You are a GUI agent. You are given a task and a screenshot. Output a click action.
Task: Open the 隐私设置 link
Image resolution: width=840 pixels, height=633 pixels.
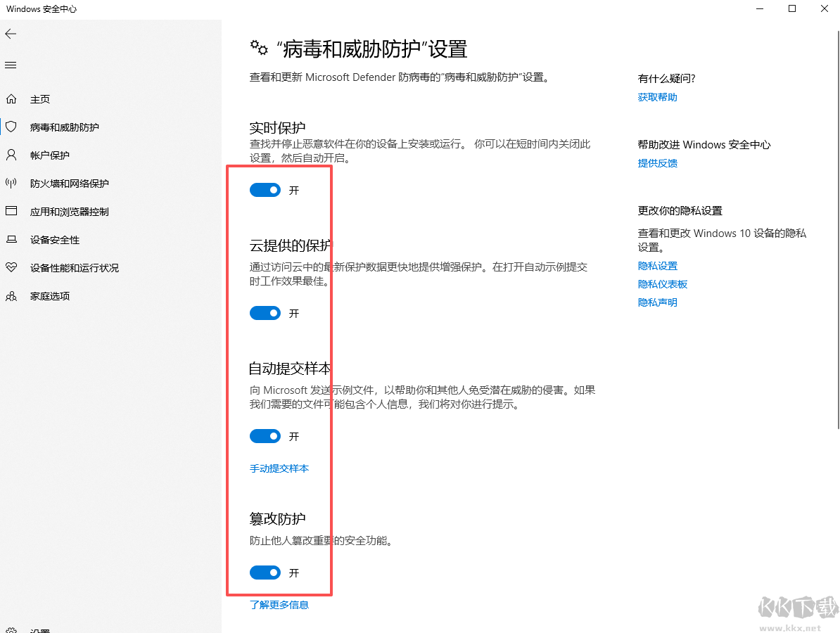(x=657, y=266)
